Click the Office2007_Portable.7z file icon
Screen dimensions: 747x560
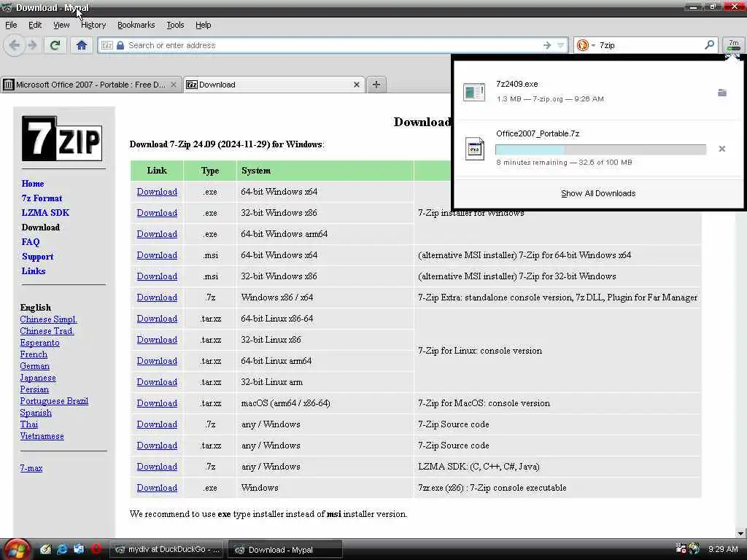point(474,149)
